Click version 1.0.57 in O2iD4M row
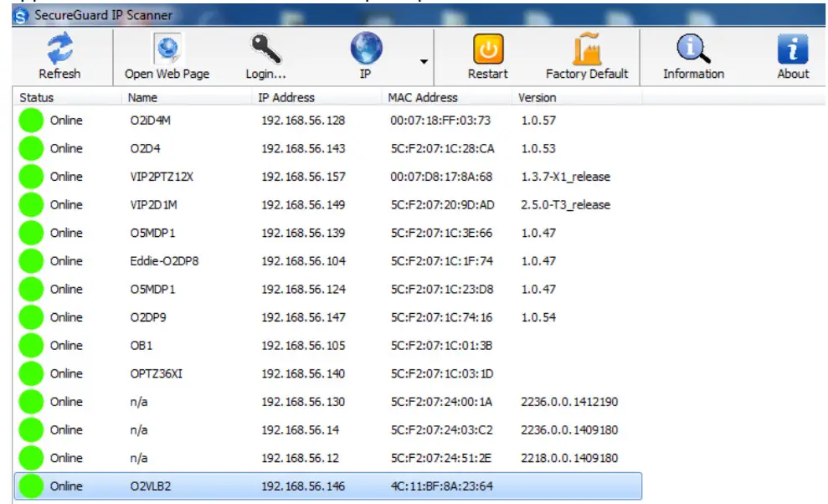828x504 pixels. click(x=538, y=121)
